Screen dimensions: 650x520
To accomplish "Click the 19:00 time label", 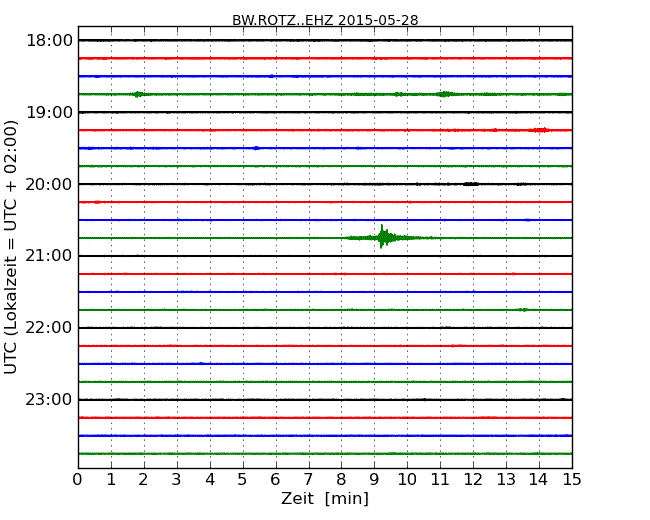I will coord(49,112).
